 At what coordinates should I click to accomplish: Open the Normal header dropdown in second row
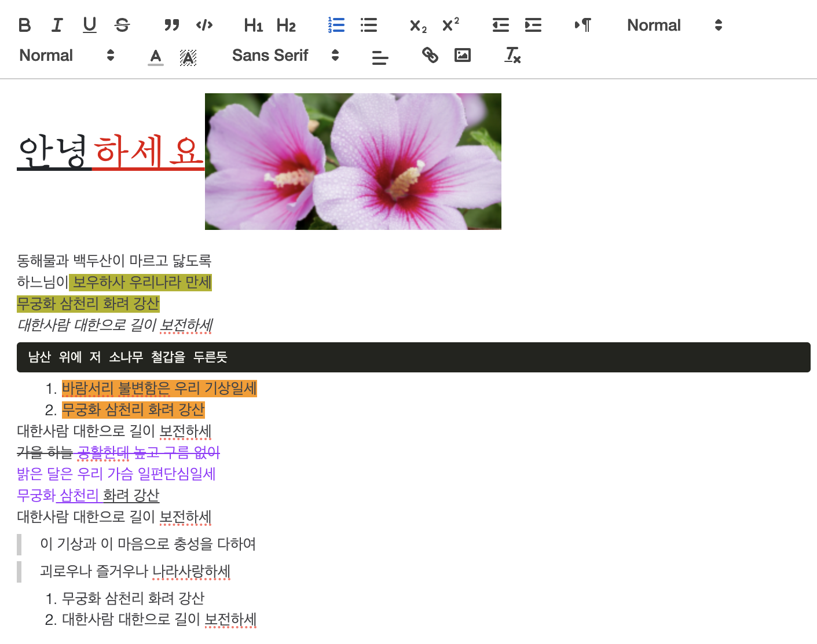point(67,55)
